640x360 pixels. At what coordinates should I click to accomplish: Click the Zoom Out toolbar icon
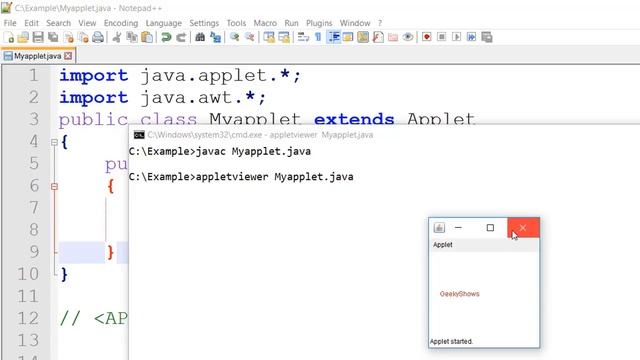249,38
